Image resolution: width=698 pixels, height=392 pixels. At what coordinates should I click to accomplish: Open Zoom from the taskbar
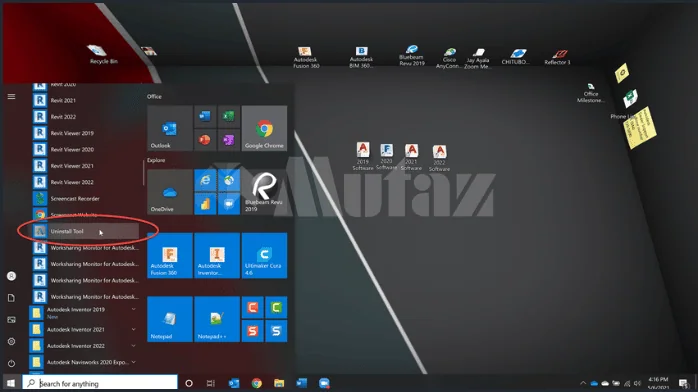pyautogui.click(x=325, y=383)
